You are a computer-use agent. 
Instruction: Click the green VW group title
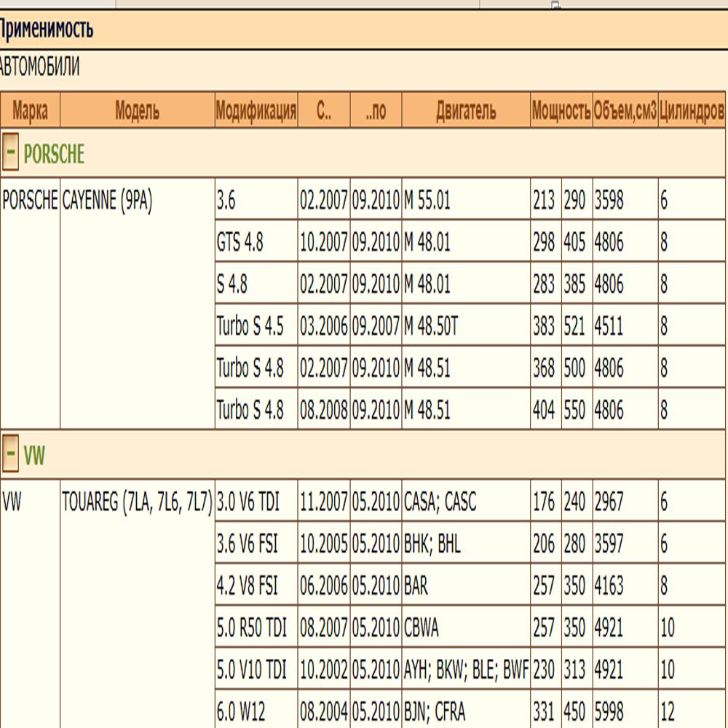pyautogui.click(x=34, y=456)
